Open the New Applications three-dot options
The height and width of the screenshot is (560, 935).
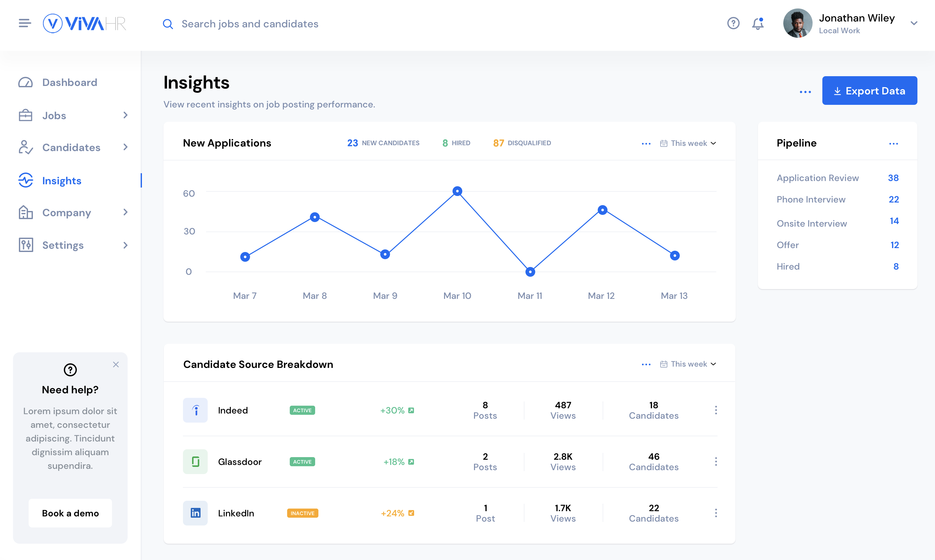point(646,143)
